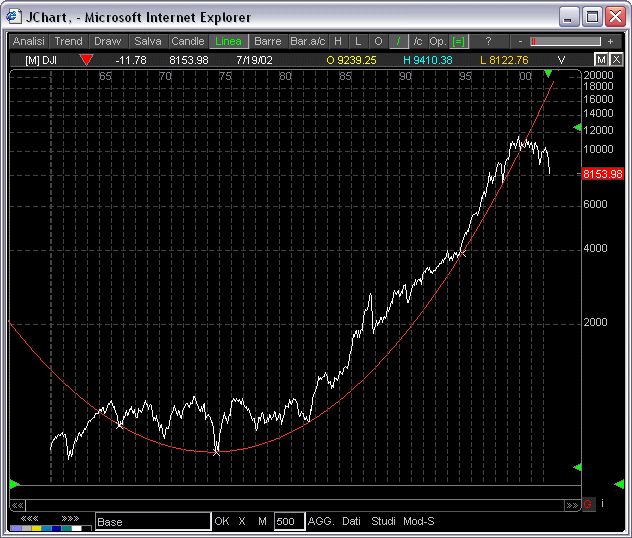Select the Draw tool button

(107, 41)
